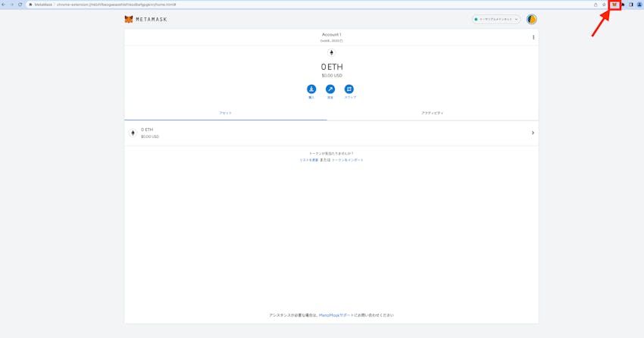Reload the page using the browser refresh button
Viewport: 644px width, 338px height.
[x=20, y=5]
